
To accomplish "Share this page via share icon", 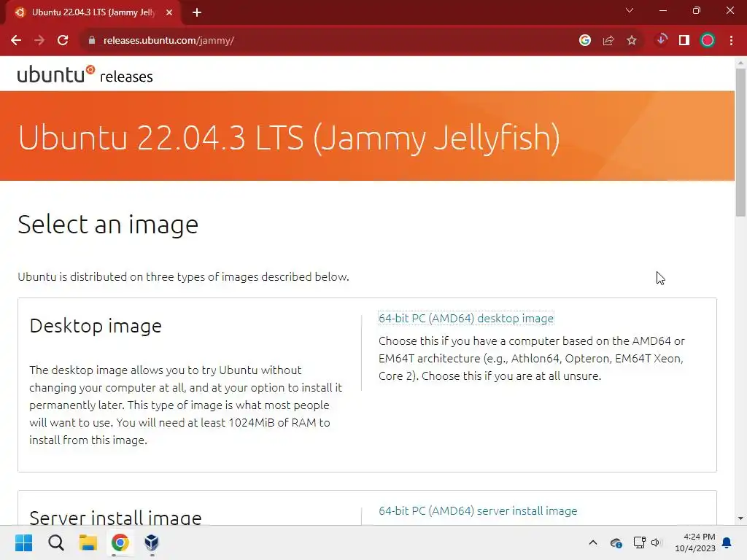I will [x=608, y=41].
